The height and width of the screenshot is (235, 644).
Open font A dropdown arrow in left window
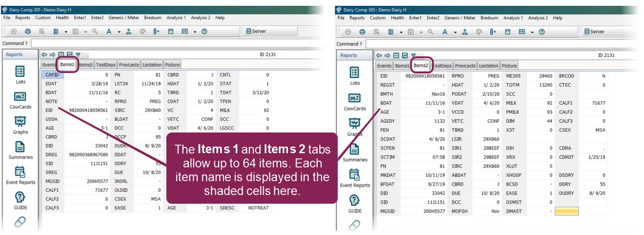[119, 32]
